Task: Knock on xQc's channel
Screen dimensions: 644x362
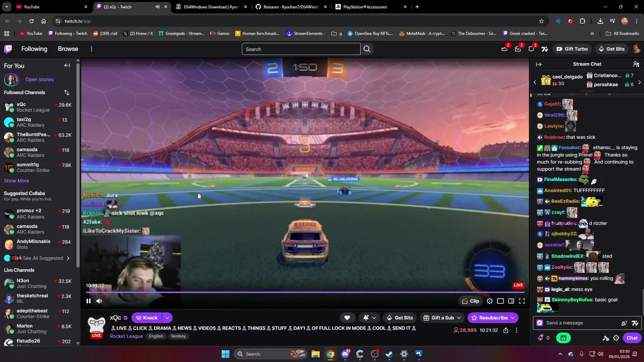Action: point(146,318)
